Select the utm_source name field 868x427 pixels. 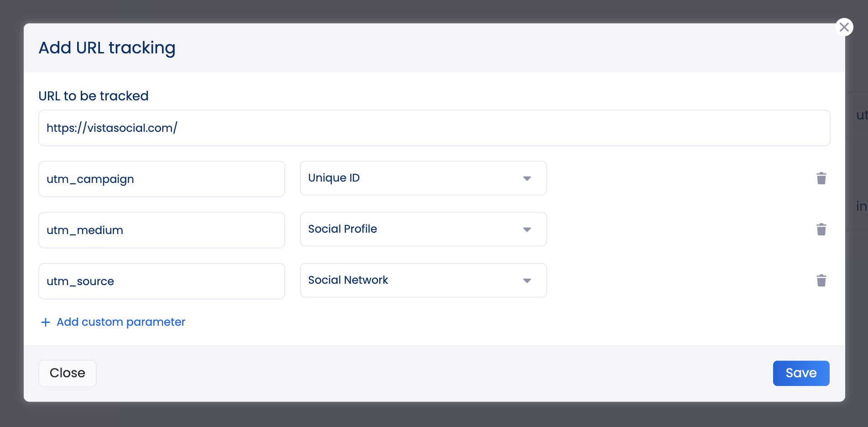point(162,281)
